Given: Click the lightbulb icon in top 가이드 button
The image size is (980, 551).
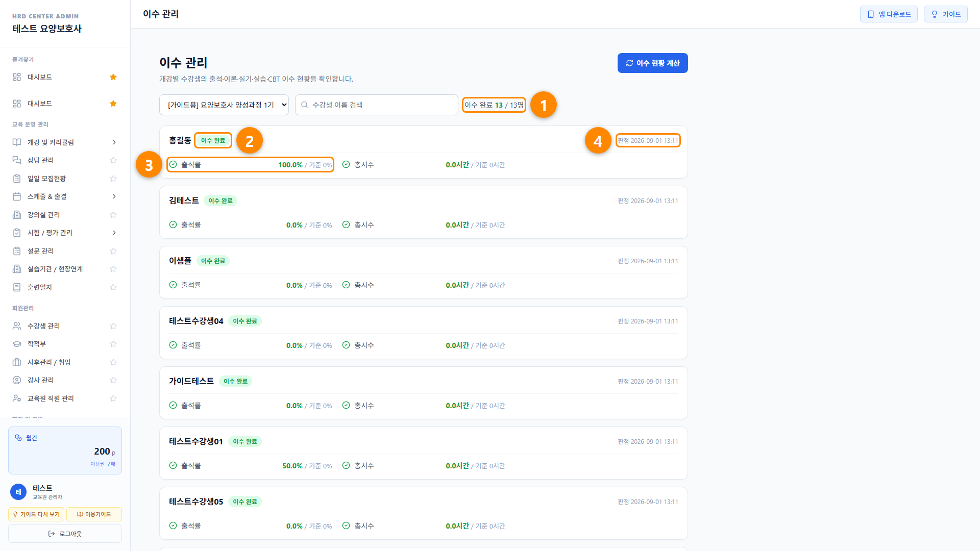Looking at the screenshot, I should pyautogui.click(x=935, y=14).
